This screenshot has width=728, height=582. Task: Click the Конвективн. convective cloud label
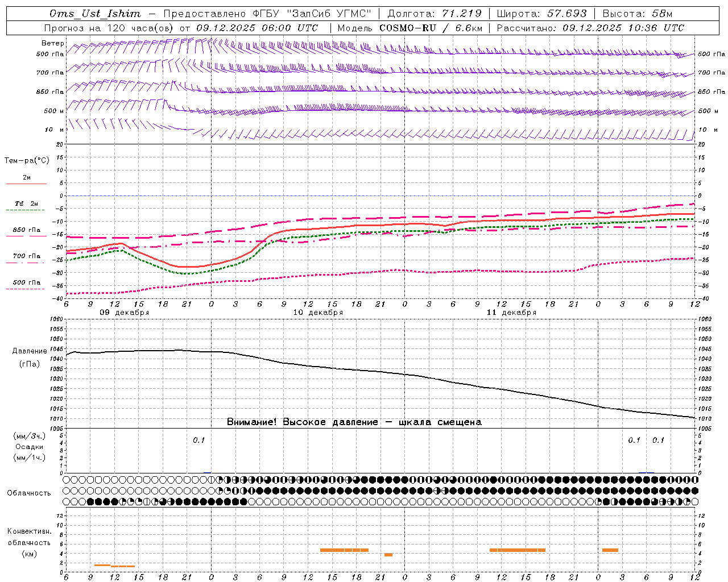click(x=29, y=531)
